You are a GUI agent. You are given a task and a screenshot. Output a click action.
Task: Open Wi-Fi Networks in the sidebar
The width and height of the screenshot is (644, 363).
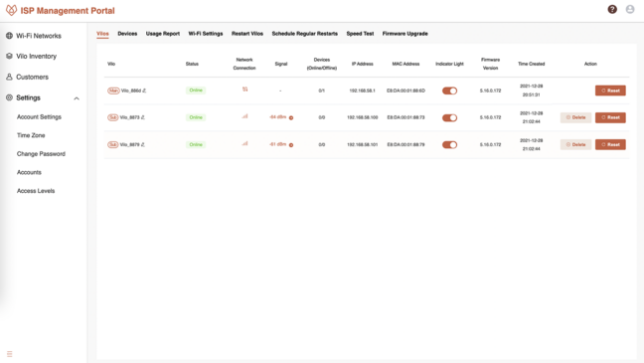click(x=39, y=36)
